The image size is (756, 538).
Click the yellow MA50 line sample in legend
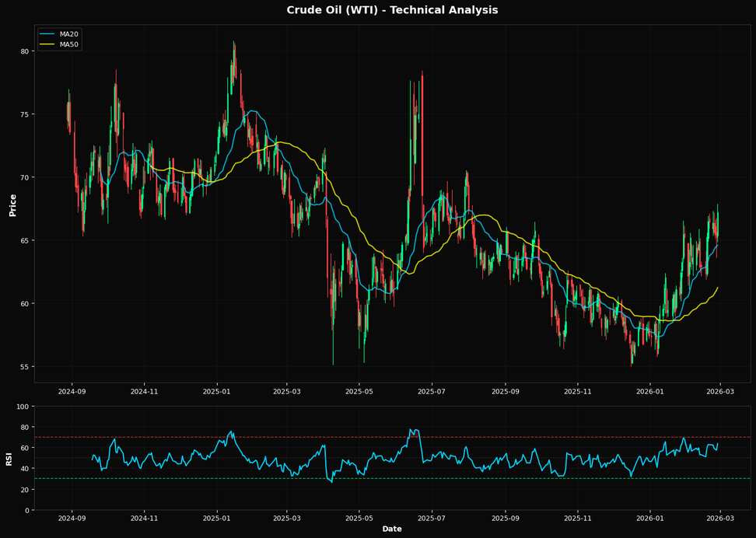click(x=45, y=45)
